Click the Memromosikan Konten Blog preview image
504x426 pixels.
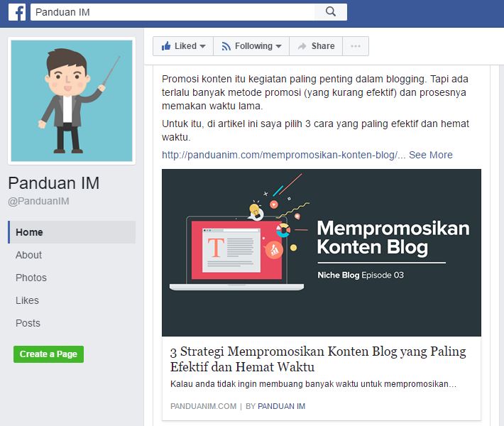[x=322, y=253]
